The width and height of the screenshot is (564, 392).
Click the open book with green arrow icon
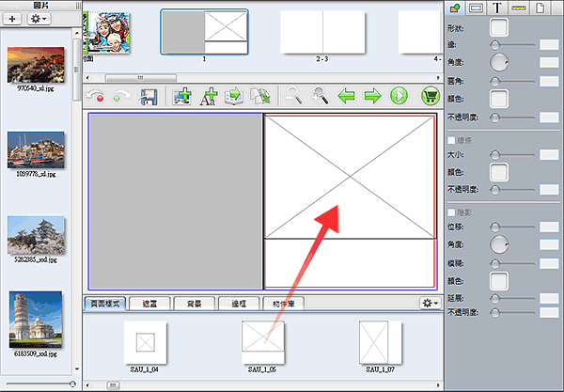pyautogui.click(x=234, y=97)
